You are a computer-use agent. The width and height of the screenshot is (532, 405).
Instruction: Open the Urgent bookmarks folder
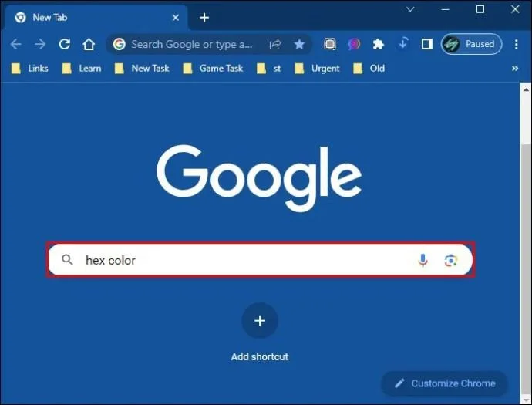click(x=317, y=68)
